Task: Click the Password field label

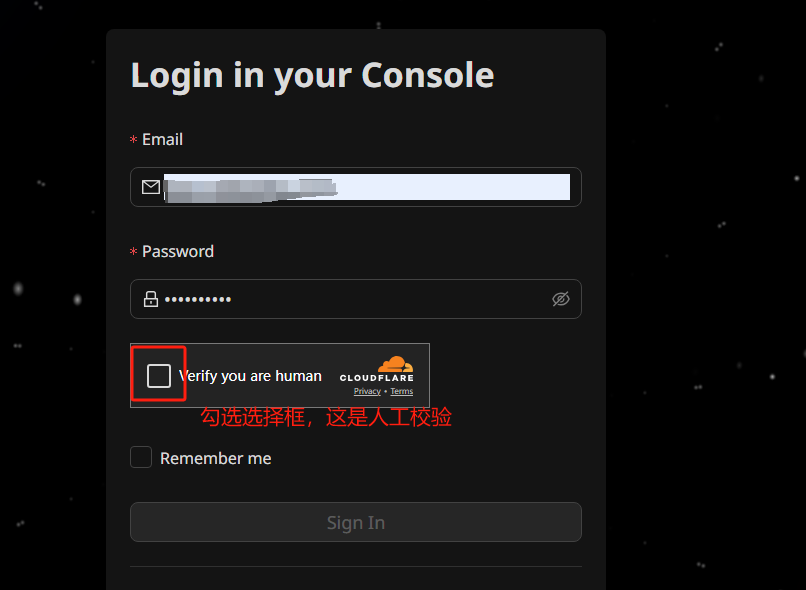Action: pyautogui.click(x=178, y=251)
